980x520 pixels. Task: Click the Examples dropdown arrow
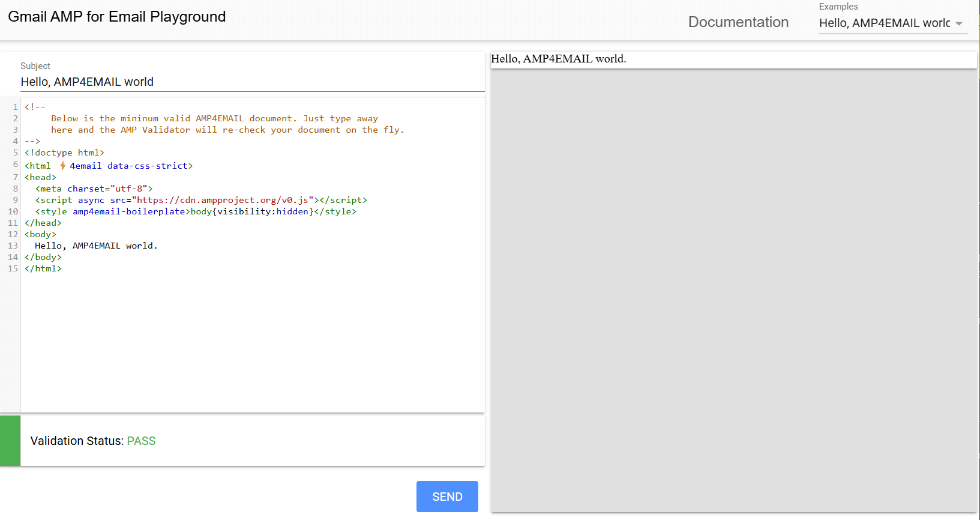pyautogui.click(x=959, y=24)
